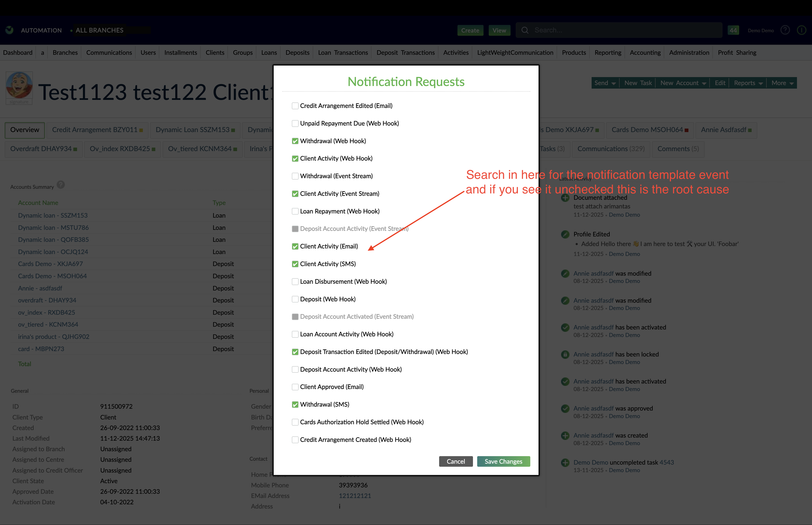Enable the Credit Arrangement Edited (Email) checkbox

(295, 106)
